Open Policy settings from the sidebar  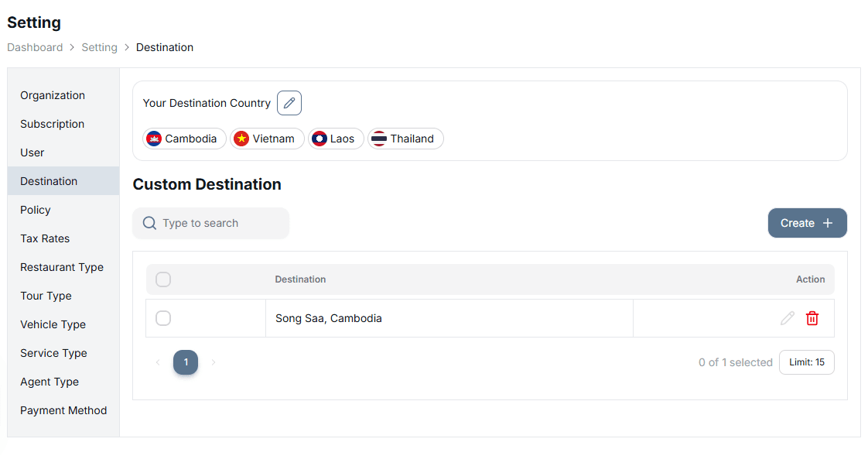36,209
